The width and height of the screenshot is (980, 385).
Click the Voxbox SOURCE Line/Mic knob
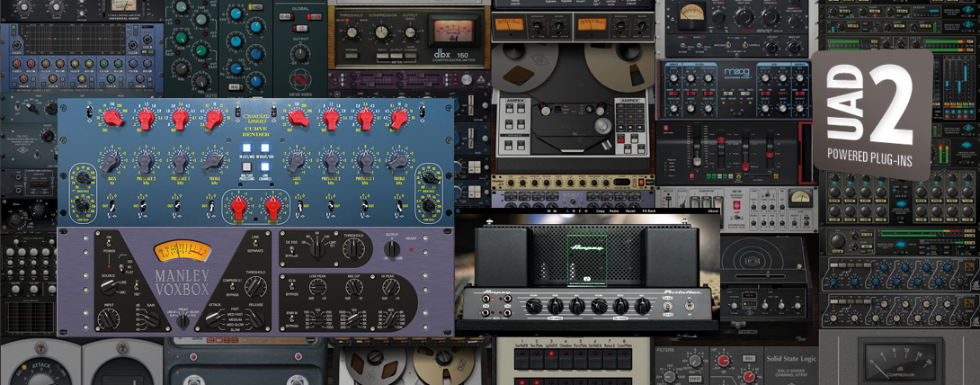(x=108, y=287)
